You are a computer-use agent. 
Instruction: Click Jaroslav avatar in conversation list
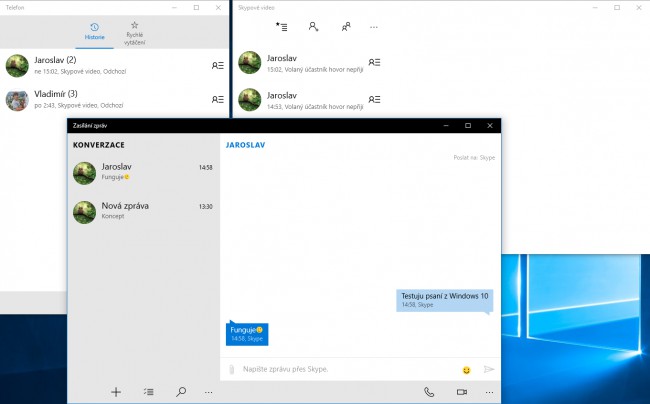click(x=85, y=173)
